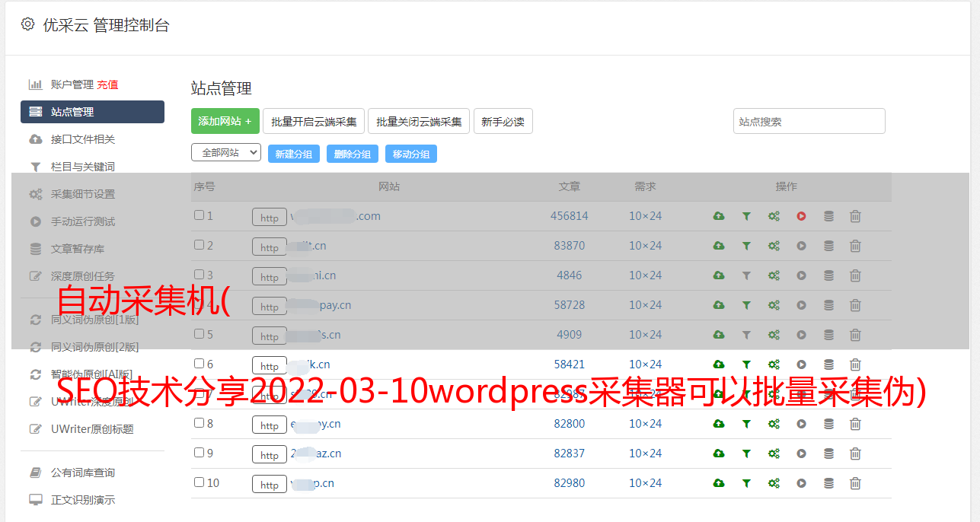Open the 全部网站 group dropdown
This screenshot has height=522, width=980.
coord(226,153)
